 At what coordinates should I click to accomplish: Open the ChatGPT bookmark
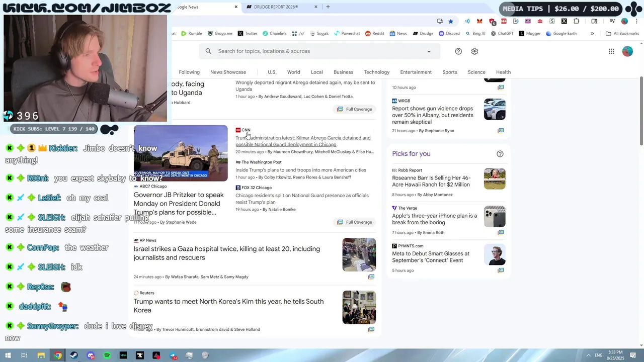click(502, 34)
